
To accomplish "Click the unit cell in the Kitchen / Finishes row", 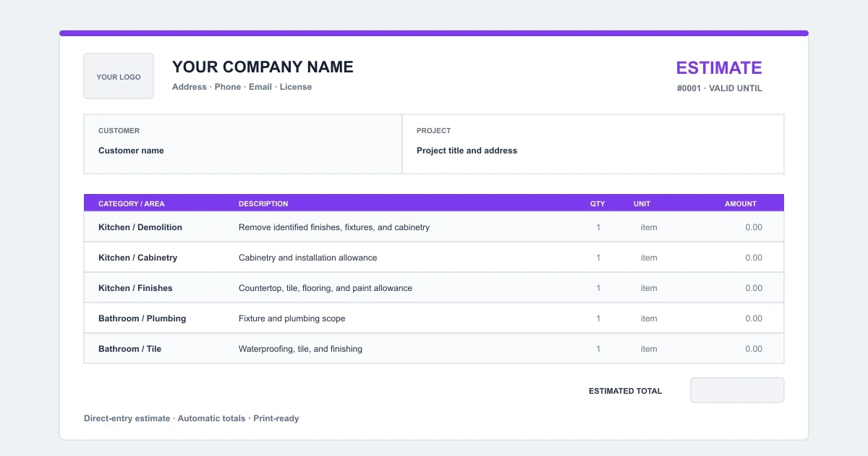I will tap(649, 288).
